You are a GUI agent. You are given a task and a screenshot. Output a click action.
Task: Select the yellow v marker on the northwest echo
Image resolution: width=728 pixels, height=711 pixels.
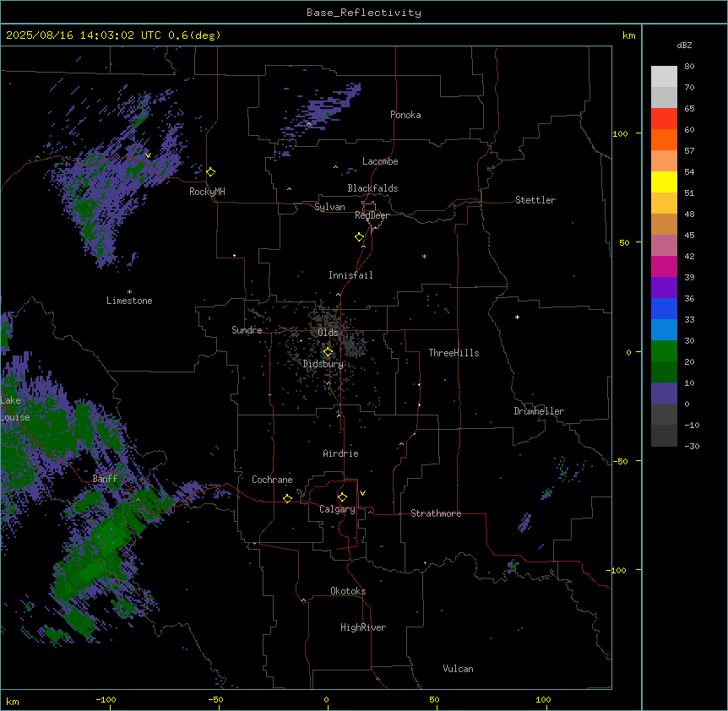[x=148, y=155]
